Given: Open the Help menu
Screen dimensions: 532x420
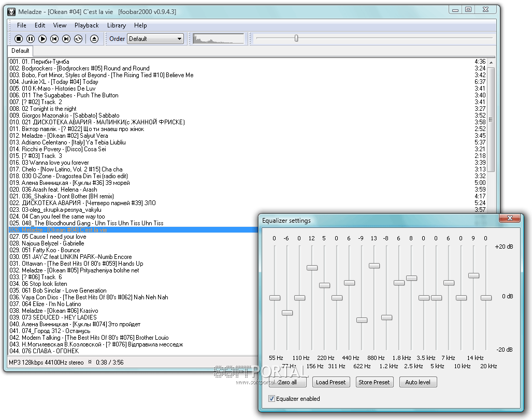Looking at the screenshot, I should (140, 25).
